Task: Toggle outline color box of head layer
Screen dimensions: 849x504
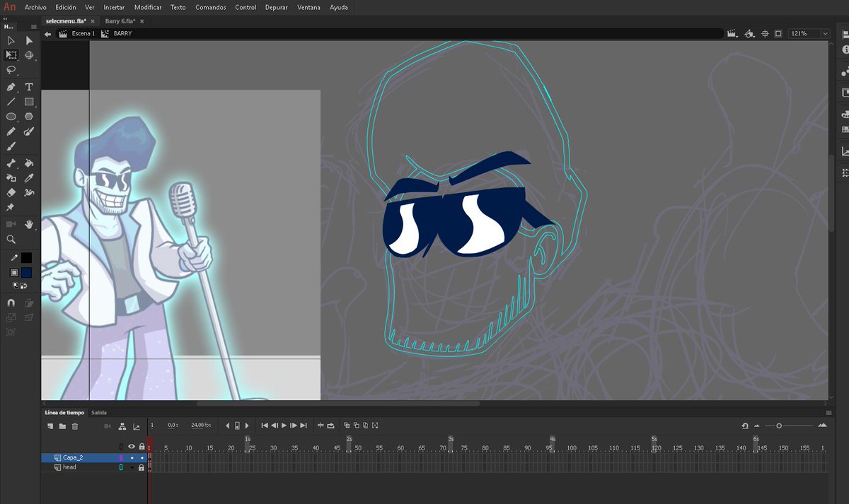Action: pos(121,467)
